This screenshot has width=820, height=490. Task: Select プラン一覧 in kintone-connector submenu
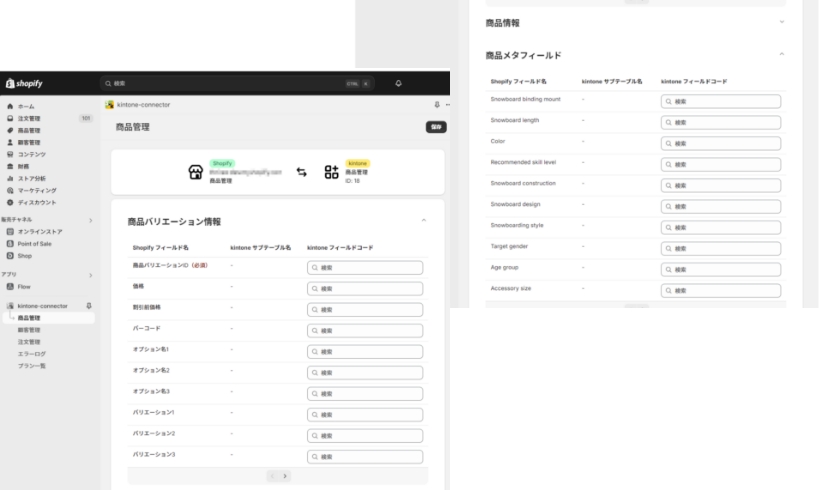[x=32, y=365]
